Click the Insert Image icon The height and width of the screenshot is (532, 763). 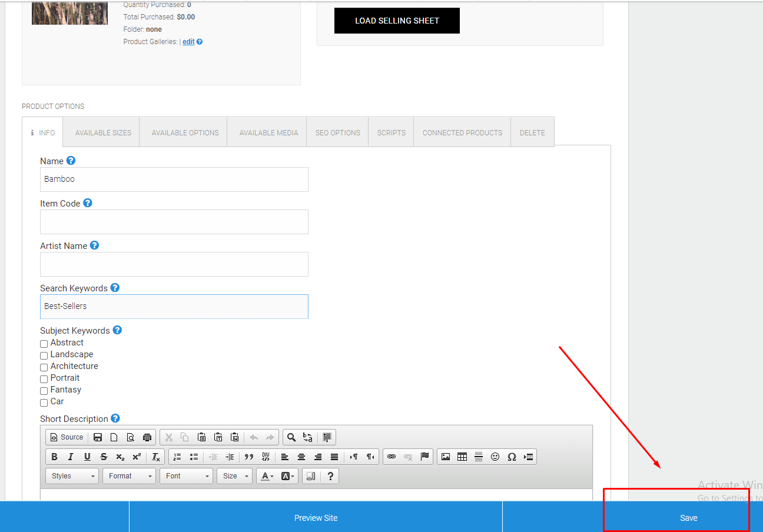click(446, 457)
